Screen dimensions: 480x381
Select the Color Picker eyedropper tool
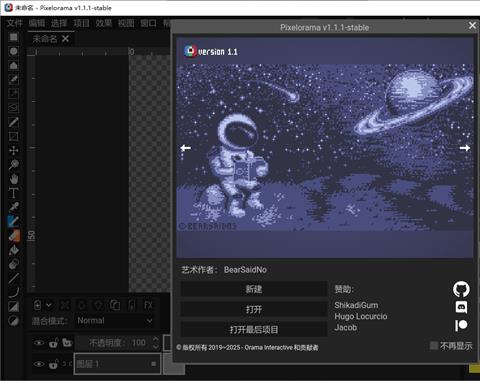tap(13, 207)
